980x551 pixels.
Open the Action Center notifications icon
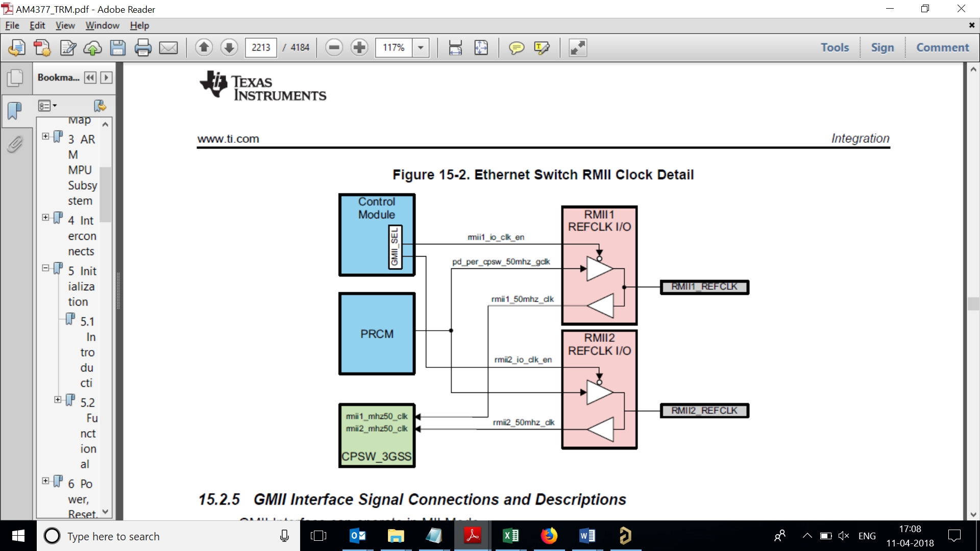(x=954, y=536)
